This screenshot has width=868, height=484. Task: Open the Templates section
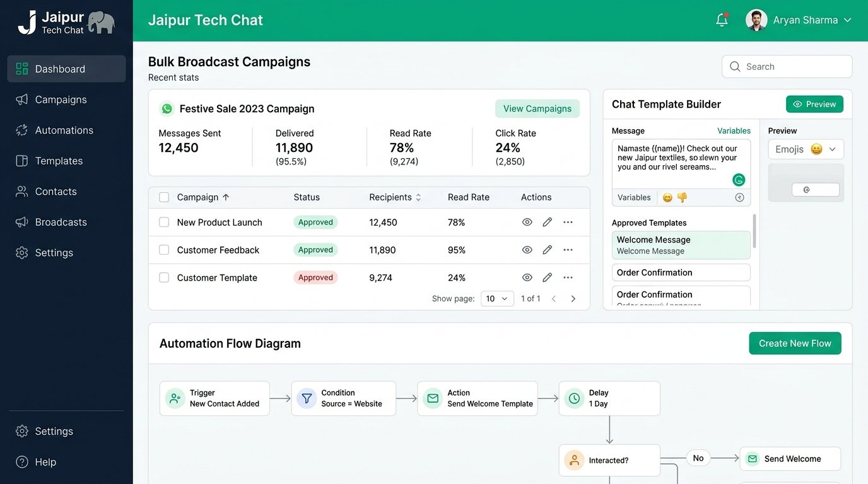click(x=66, y=161)
